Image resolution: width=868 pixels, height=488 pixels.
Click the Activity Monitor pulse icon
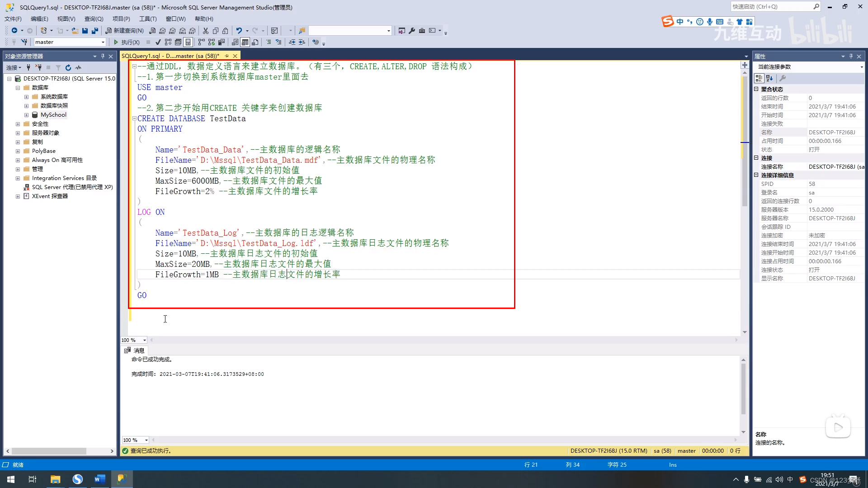(78, 67)
